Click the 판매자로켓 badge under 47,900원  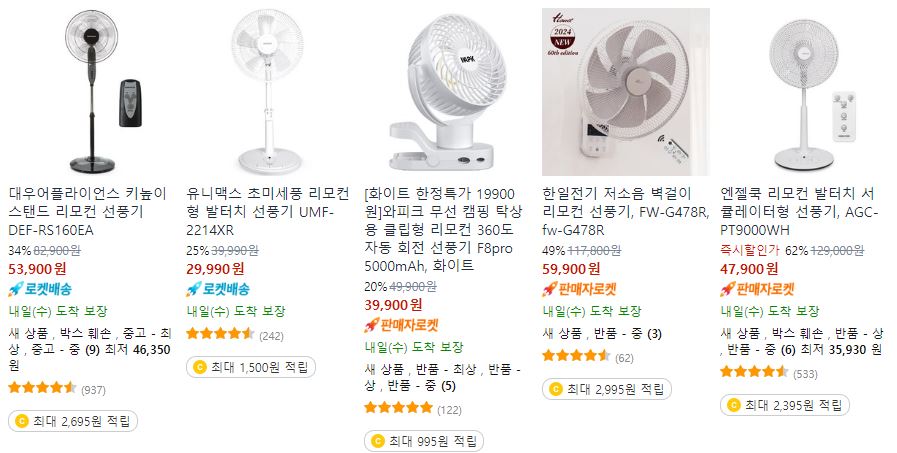[x=757, y=289]
